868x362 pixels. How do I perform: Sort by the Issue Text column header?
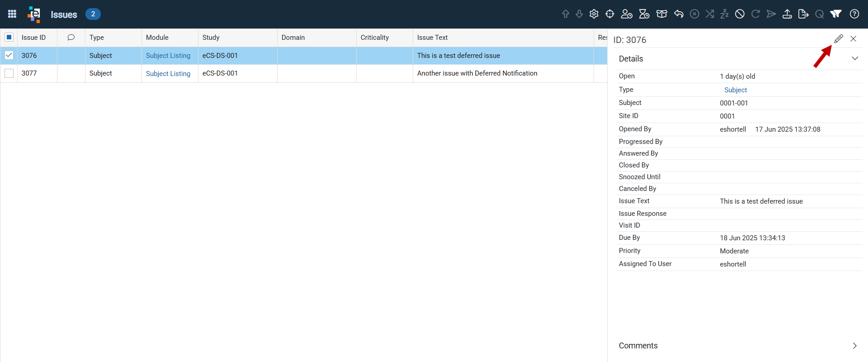pyautogui.click(x=432, y=38)
